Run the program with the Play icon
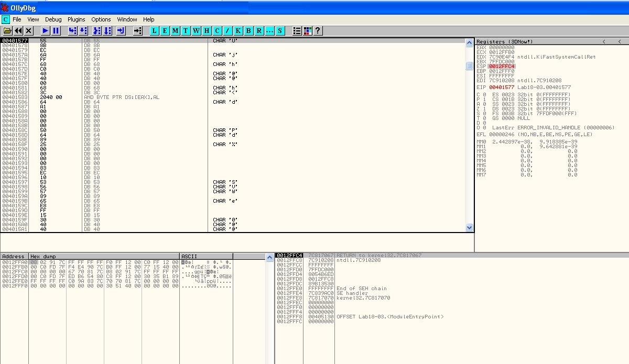 [46, 31]
